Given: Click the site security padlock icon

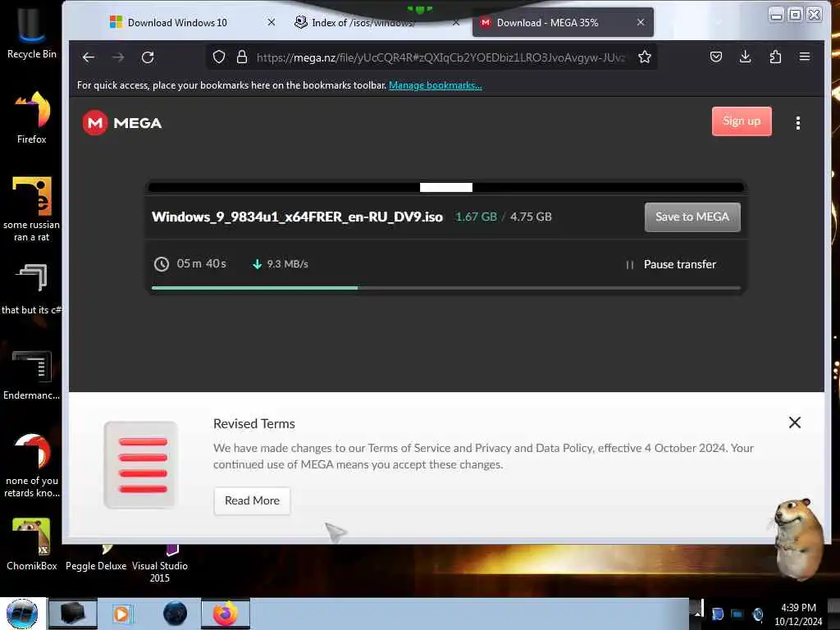Looking at the screenshot, I should (242, 57).
